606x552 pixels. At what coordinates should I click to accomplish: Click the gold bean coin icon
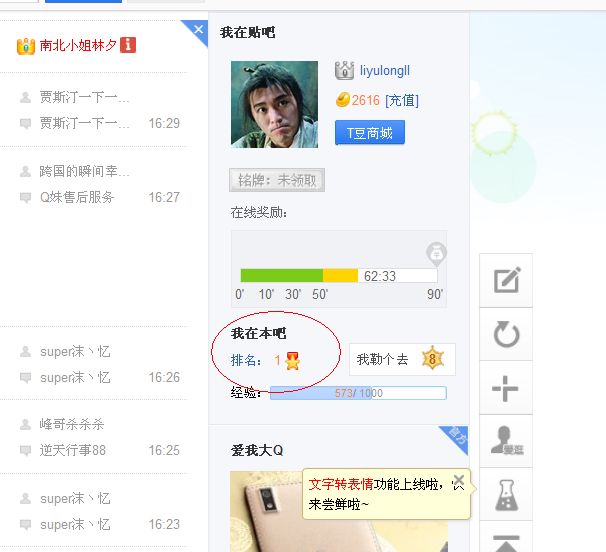point(342,100)
